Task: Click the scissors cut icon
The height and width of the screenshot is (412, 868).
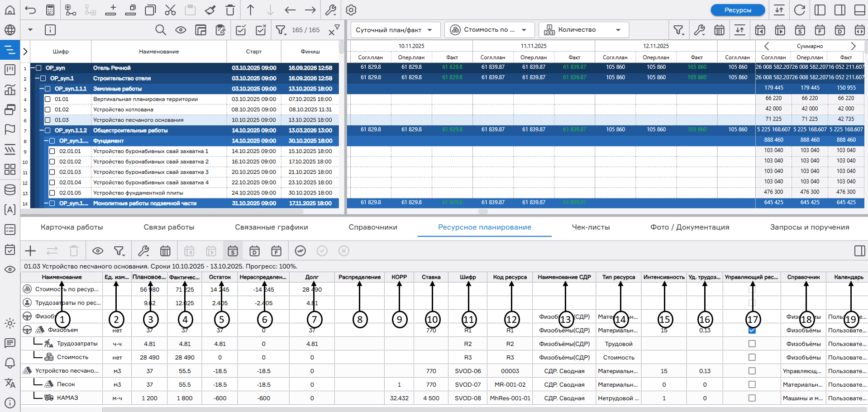Action: pos(170,10)
